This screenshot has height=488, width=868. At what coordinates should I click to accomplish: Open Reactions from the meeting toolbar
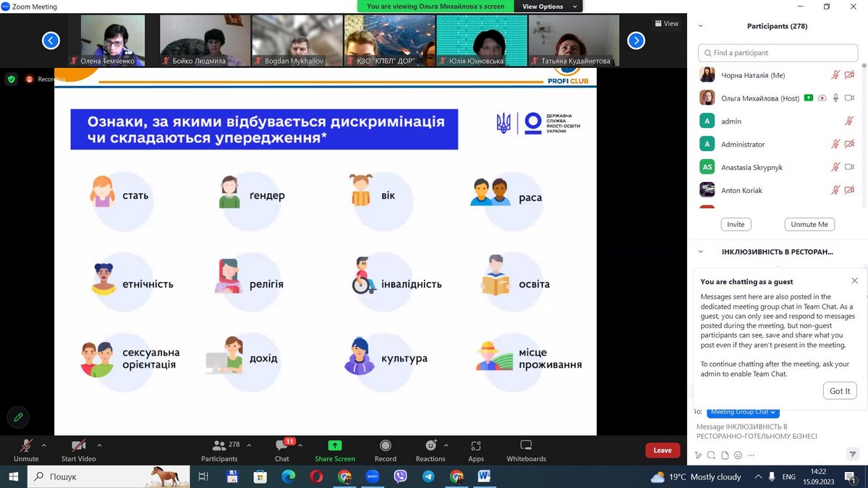click(430, 450)
